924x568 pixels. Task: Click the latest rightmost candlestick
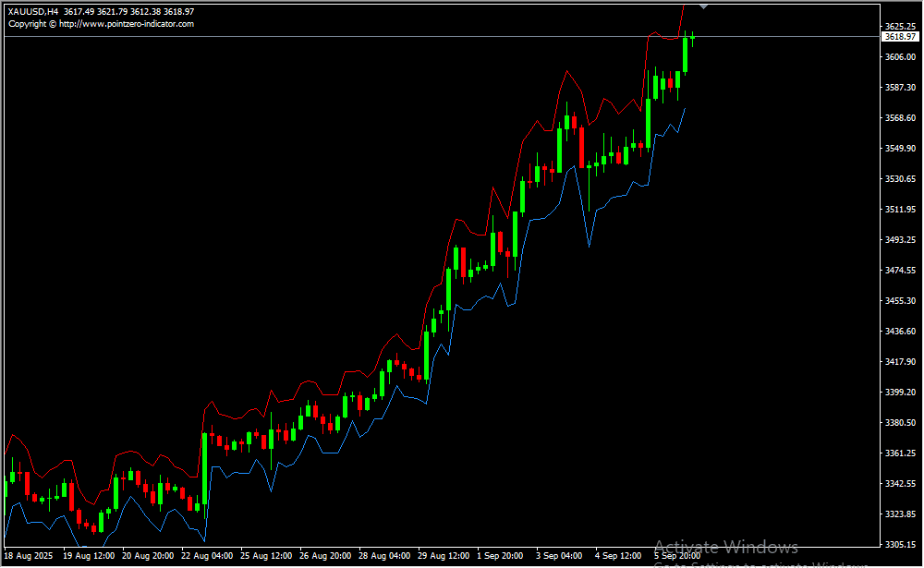click(x=692, y=38)
